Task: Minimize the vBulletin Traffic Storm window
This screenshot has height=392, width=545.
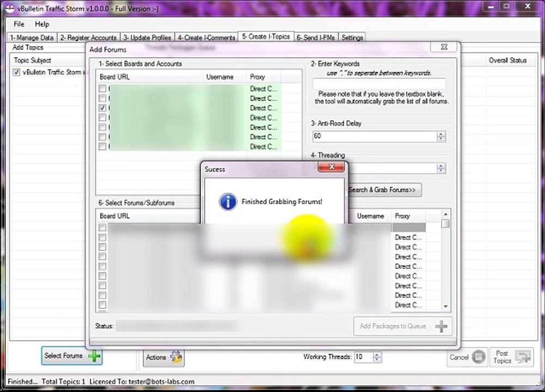Action: tap(491, 7)
